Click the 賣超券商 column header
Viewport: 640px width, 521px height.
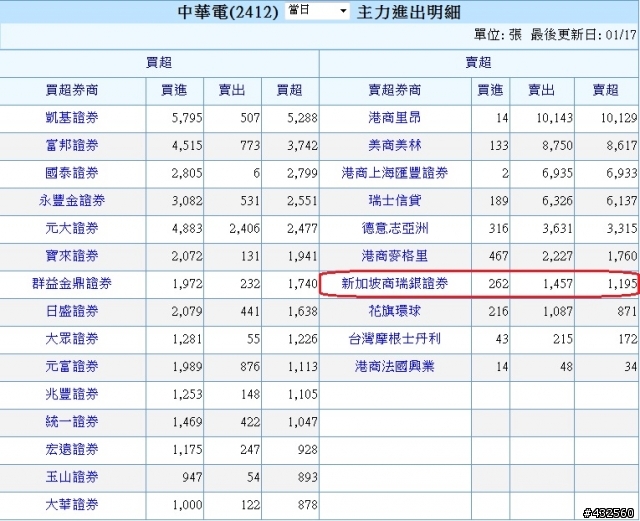tap(394, 90)
